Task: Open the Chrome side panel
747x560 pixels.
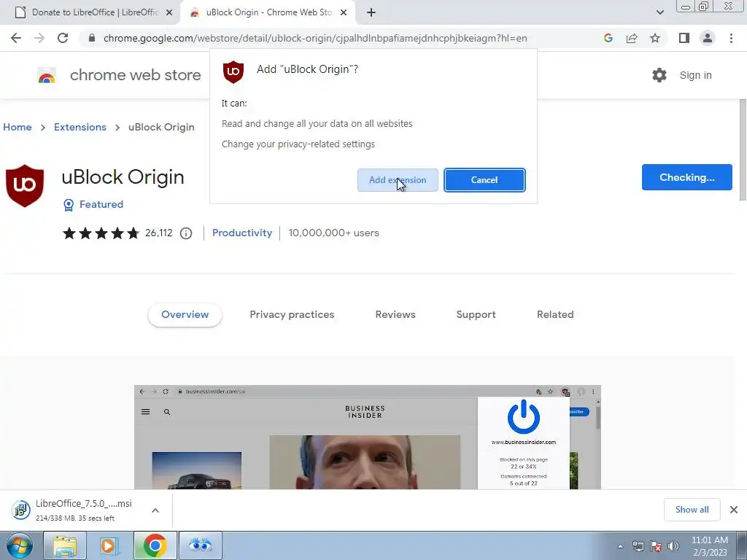Action: pyautogui.click(x=684, y=38)
